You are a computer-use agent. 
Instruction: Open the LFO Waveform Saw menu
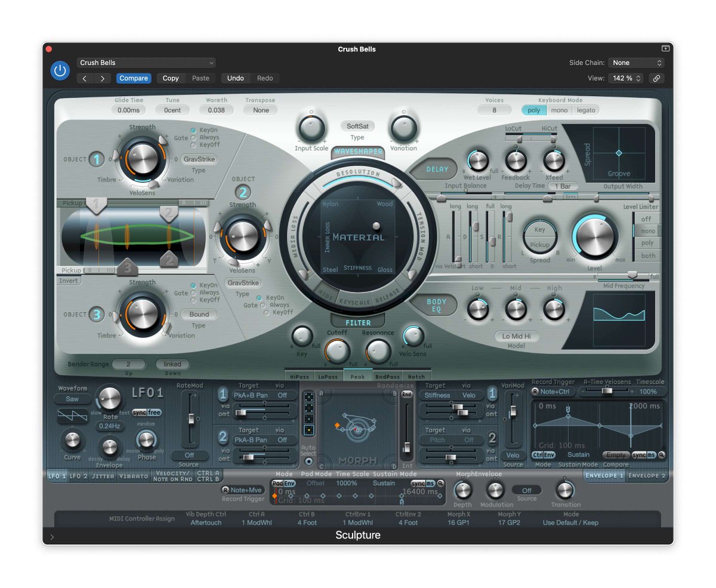point(72,399)
